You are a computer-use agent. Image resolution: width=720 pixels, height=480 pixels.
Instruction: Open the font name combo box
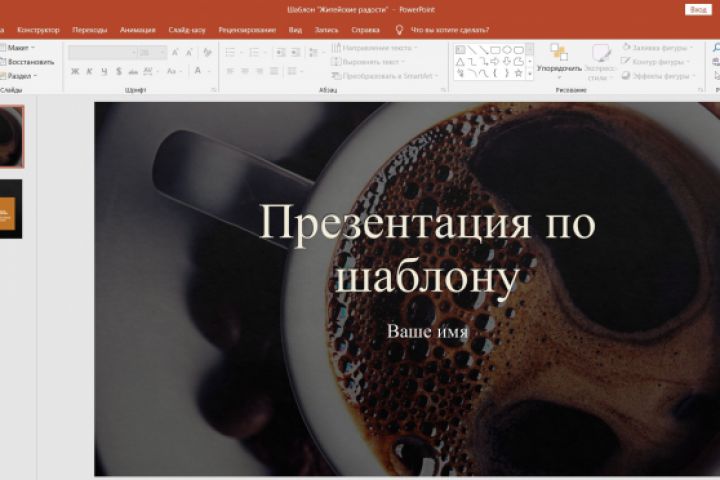[103, 53]
